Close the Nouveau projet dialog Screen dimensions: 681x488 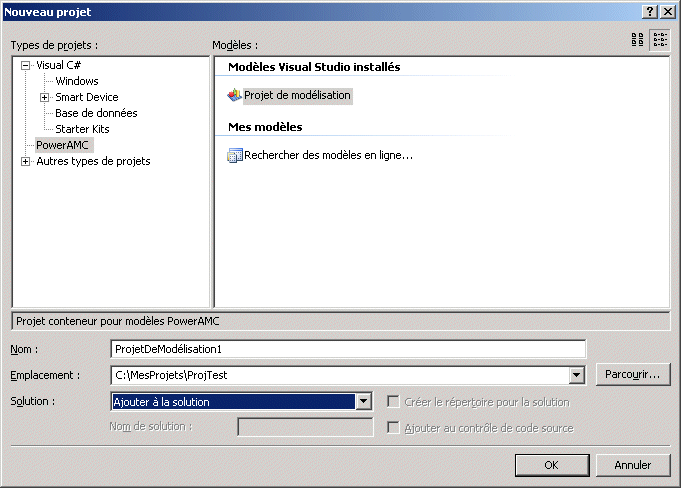coord(667,10)
